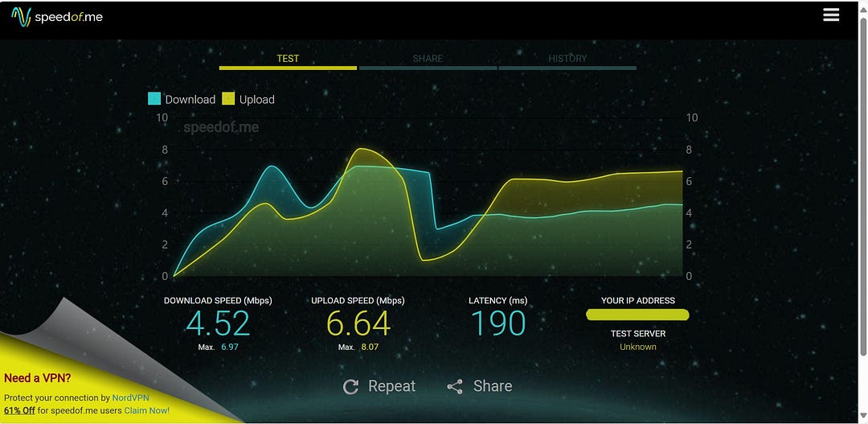Click the TEST SERVER label
The width and height of the screenshot is (868, 424).
coord(637,334)
